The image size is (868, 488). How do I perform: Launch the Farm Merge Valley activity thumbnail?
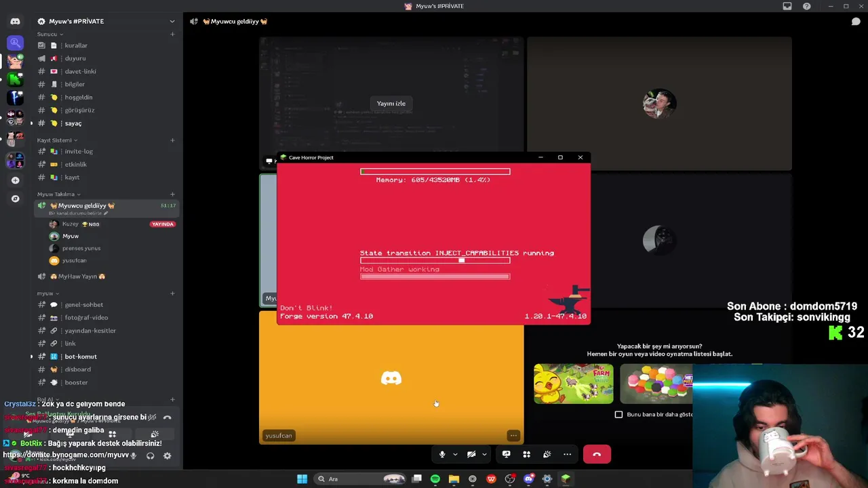[x=573, y=384]
